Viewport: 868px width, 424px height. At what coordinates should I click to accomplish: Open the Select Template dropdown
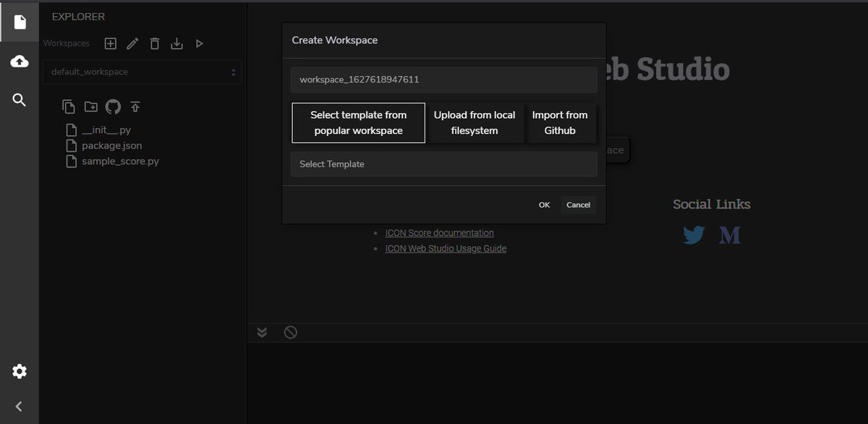[x=444, y=164]
